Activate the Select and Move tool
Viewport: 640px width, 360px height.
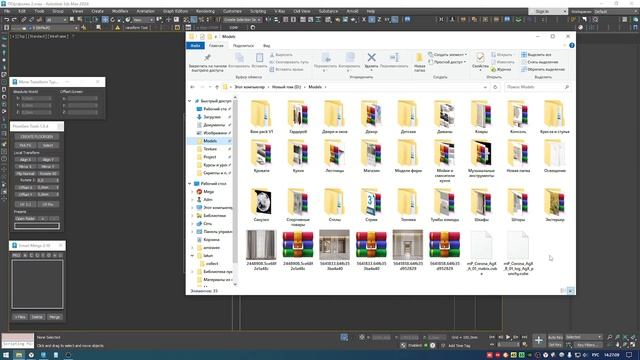pyautogui.click(x=105, y=20)
